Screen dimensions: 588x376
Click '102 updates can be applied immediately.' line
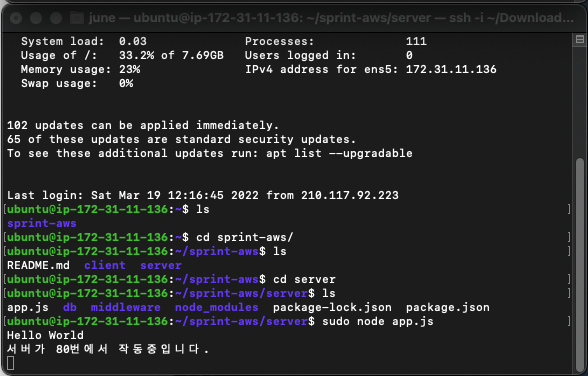coord(143,125)
